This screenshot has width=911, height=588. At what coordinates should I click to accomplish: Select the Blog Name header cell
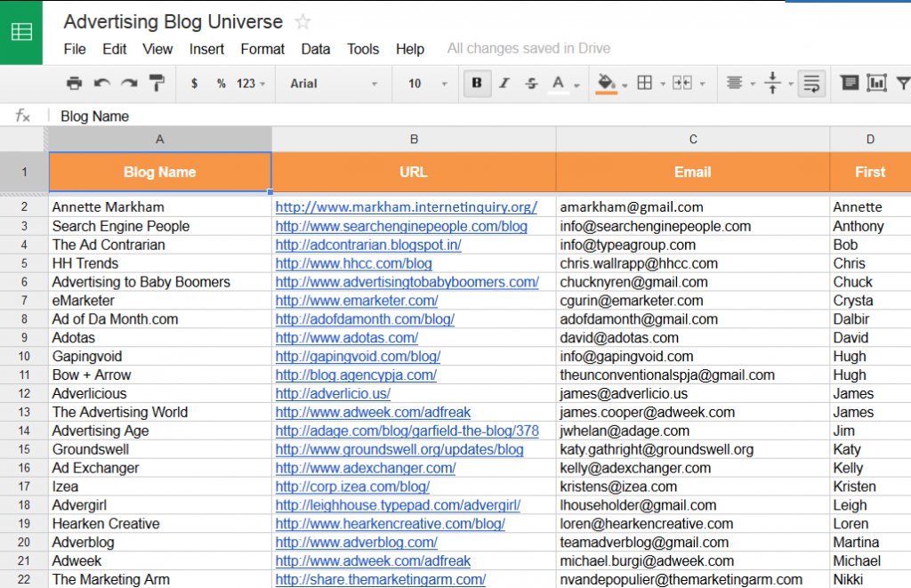160,172
